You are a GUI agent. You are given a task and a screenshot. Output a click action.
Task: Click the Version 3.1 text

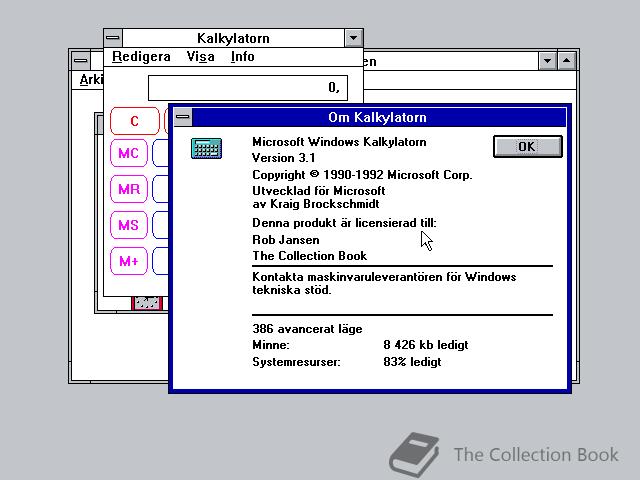pyautogui.click(x=284, y=158)
